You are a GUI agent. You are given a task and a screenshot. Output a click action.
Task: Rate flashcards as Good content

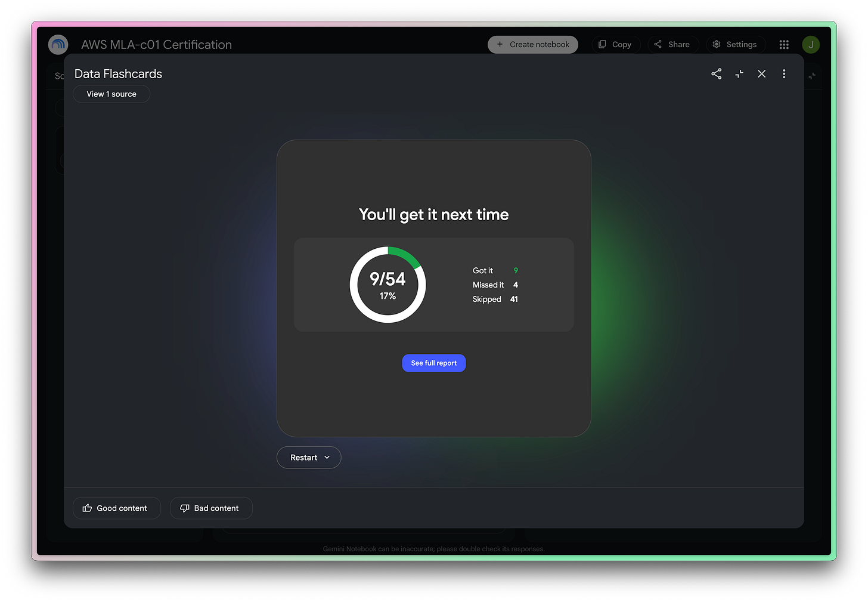click(x=117, y=508)
